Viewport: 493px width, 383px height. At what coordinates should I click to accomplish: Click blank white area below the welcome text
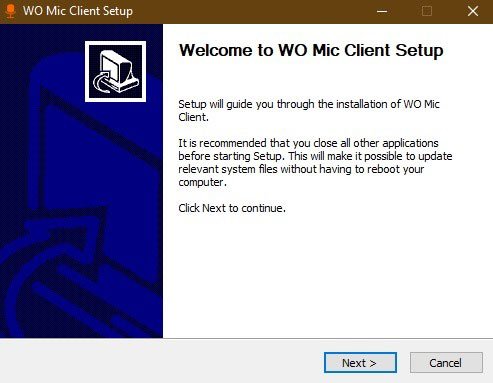pyautogui.click(x=327, y=277)
